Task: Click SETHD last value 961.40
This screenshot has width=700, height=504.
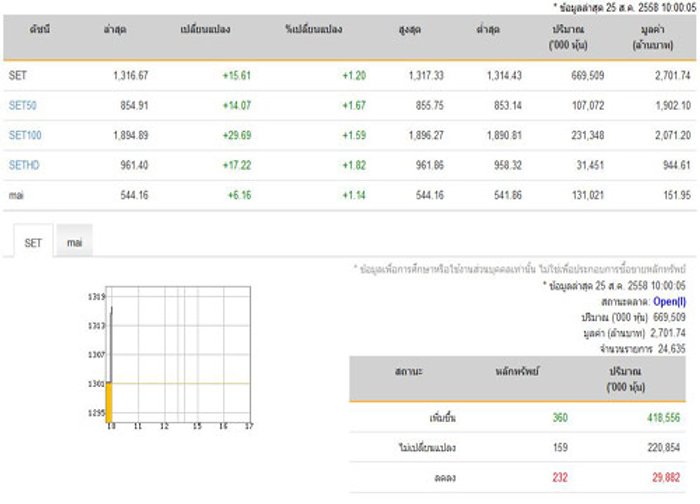Action: [x=134, y=165]
